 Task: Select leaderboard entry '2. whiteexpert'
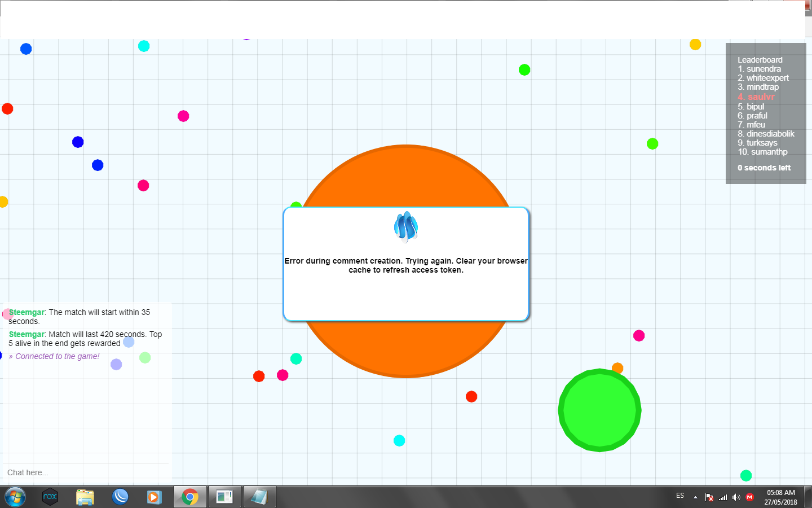coord(764,78)
